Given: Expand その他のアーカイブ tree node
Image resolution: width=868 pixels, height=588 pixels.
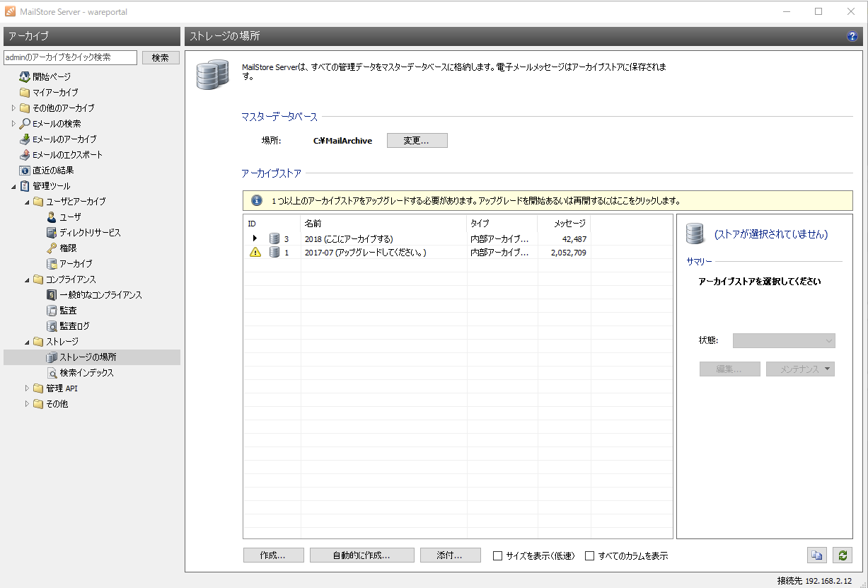Looking at the screenshot, I should [13, 108].
